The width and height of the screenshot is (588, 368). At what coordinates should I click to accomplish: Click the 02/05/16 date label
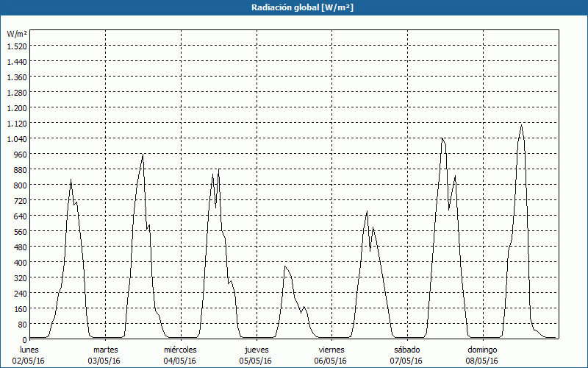tap(29, 361)
